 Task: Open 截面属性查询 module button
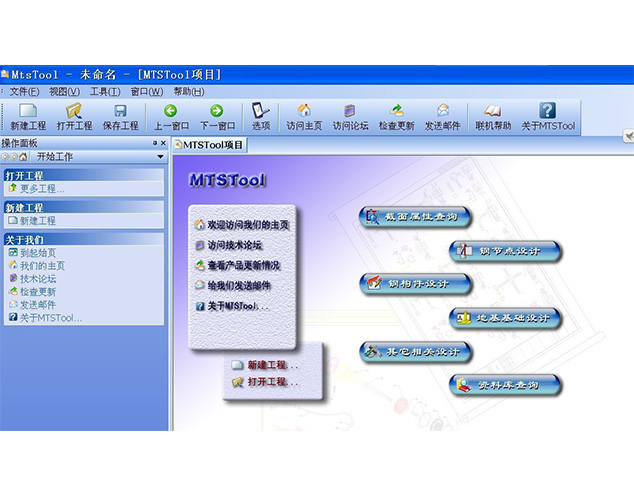415,217
